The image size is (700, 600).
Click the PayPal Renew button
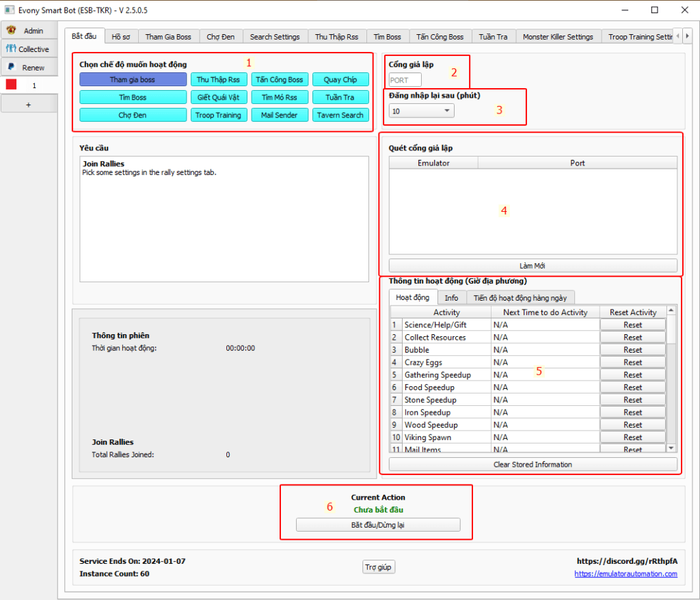tap(29, 68)
